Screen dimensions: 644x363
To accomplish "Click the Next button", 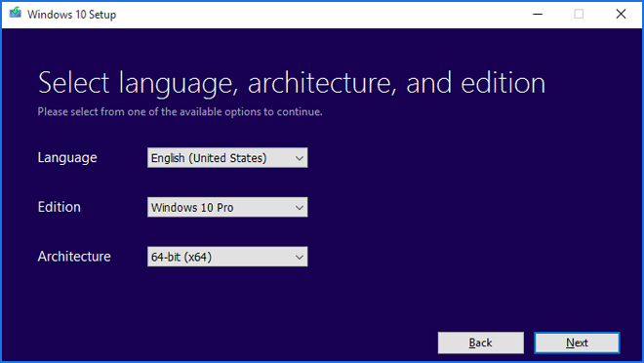I will pyautogui.click(x=577, y=343).
